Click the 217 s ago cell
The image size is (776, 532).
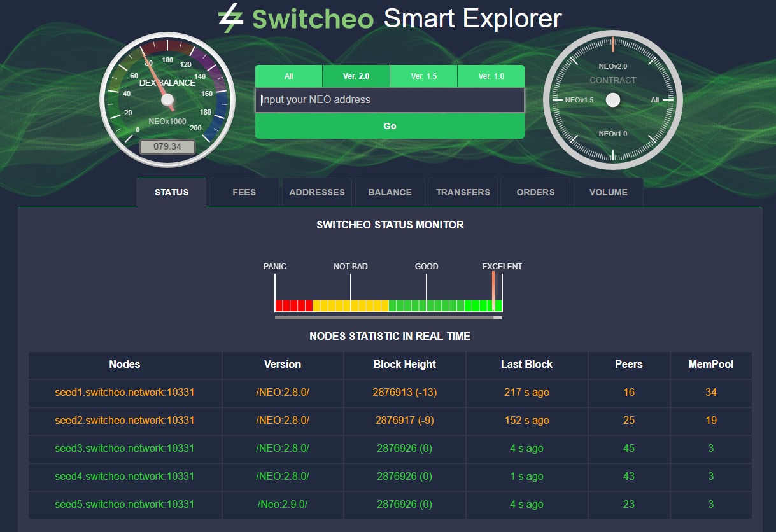(526, 393)
